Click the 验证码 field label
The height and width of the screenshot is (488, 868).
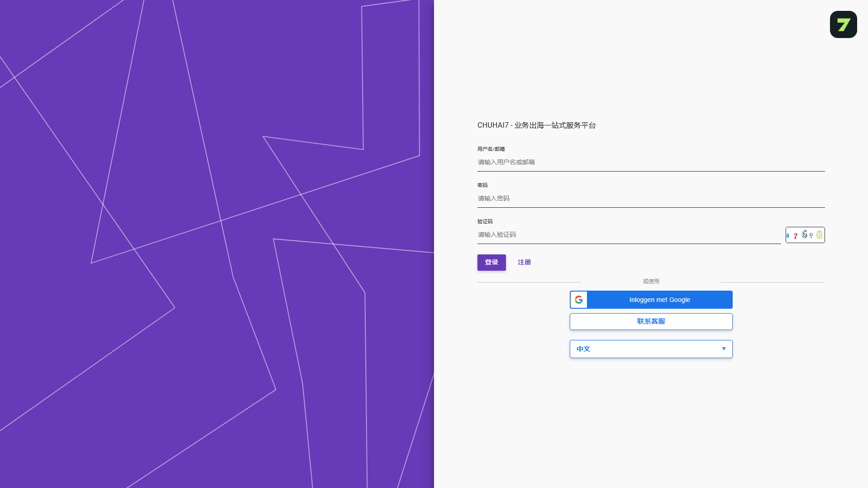click(485, 221)
